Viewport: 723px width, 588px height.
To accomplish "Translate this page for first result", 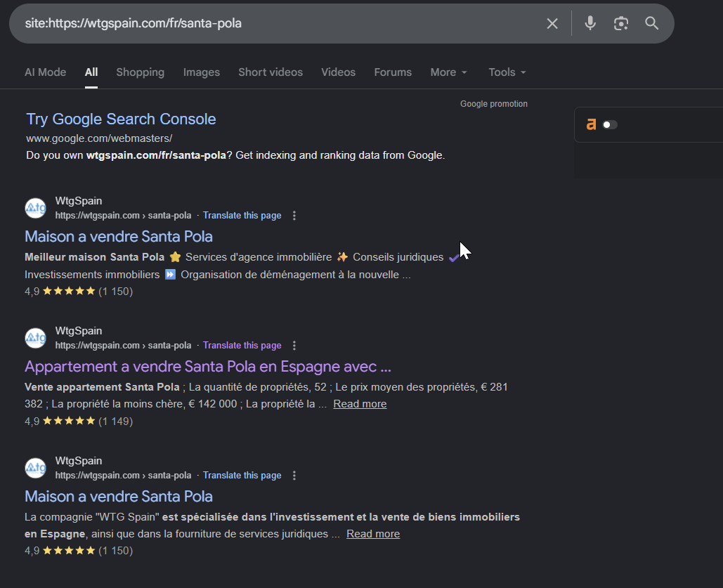I will click(242, 216).
